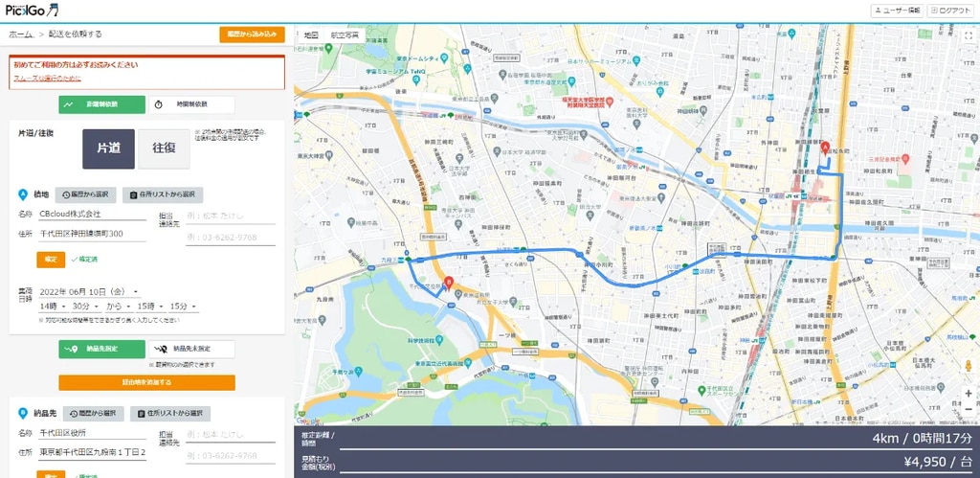Viewport: 980px width, 478px height.
Task: Edit pickup address 千代田区神田練塀町300
Action: tap(91, 235)
